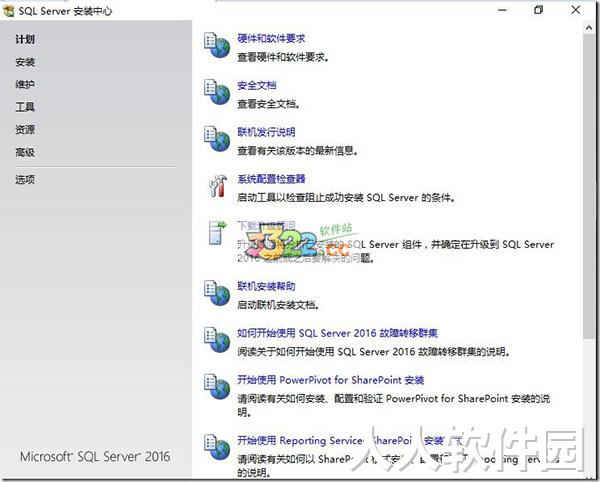The image size is (600, 482).
Task: Click the Reporting Services SharePoint globe icon
Action: pos(217,447)
